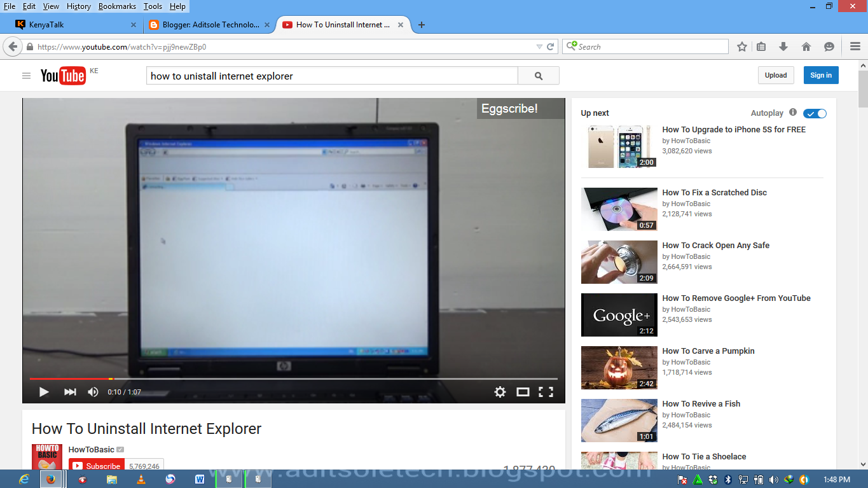Open the YouTube guide hamburger menu
The image size is (868, 488).
point(26,76)
